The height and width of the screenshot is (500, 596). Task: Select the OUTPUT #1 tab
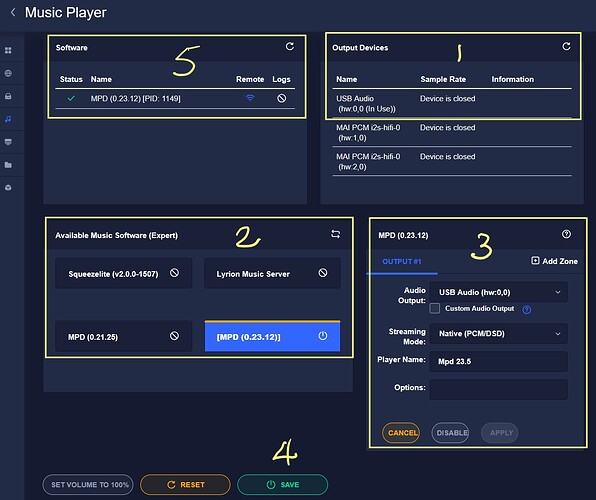[402, 262]
